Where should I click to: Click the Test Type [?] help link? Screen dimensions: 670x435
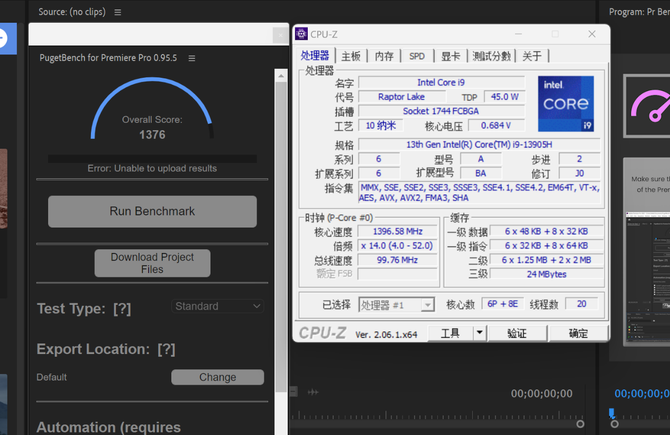pos(122,309)
